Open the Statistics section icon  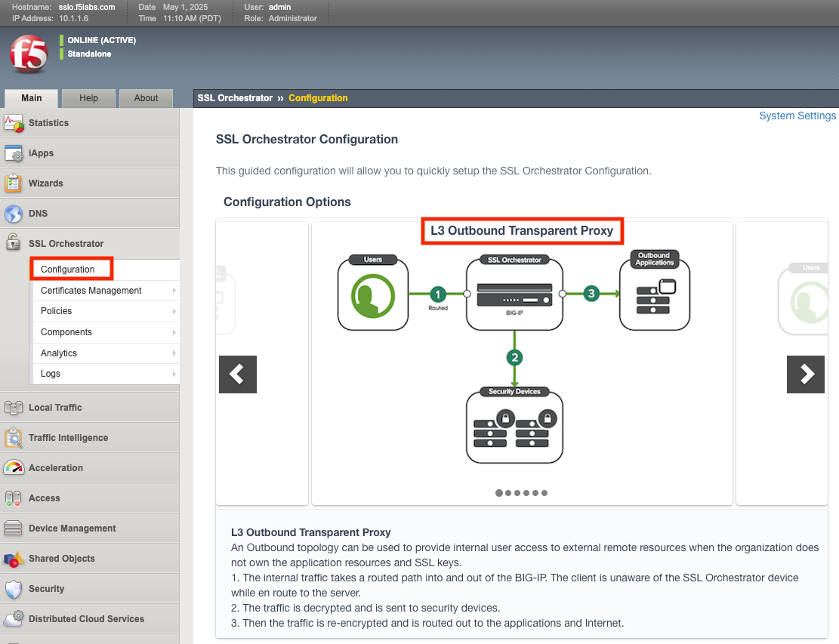(13, 123)
